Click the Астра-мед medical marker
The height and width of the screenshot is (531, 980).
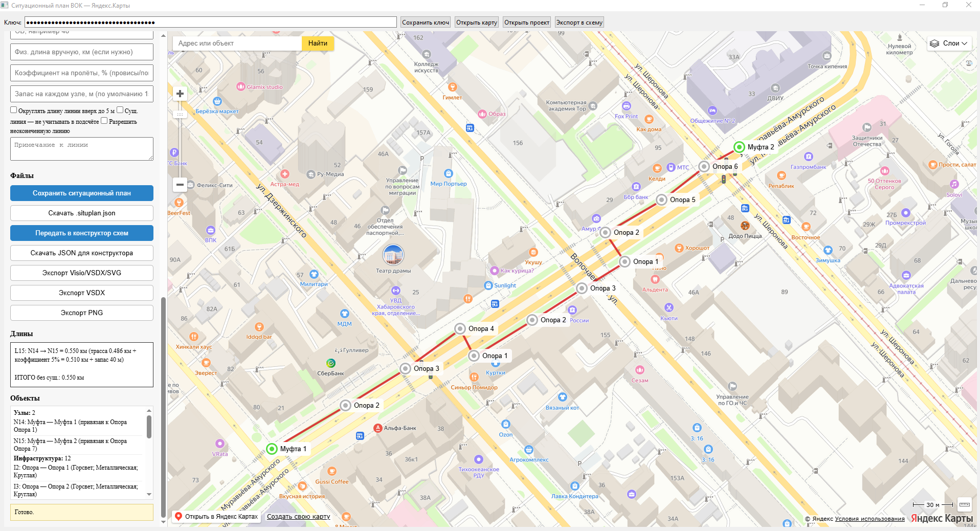(x=285, y=174)
